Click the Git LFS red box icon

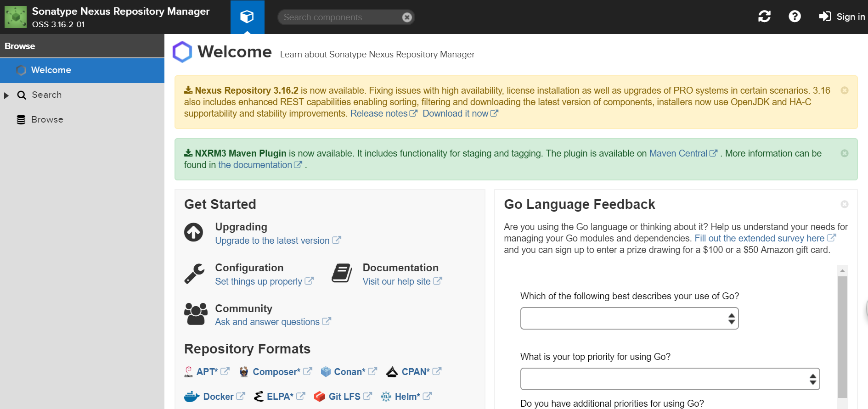point(320,397)
